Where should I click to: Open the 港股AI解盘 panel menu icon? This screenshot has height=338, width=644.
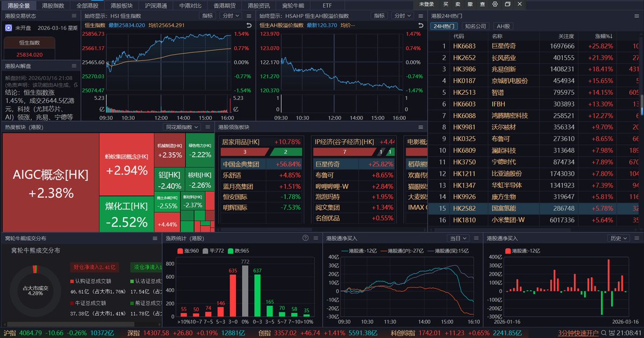pyautogui.click(x=74, y=66)
